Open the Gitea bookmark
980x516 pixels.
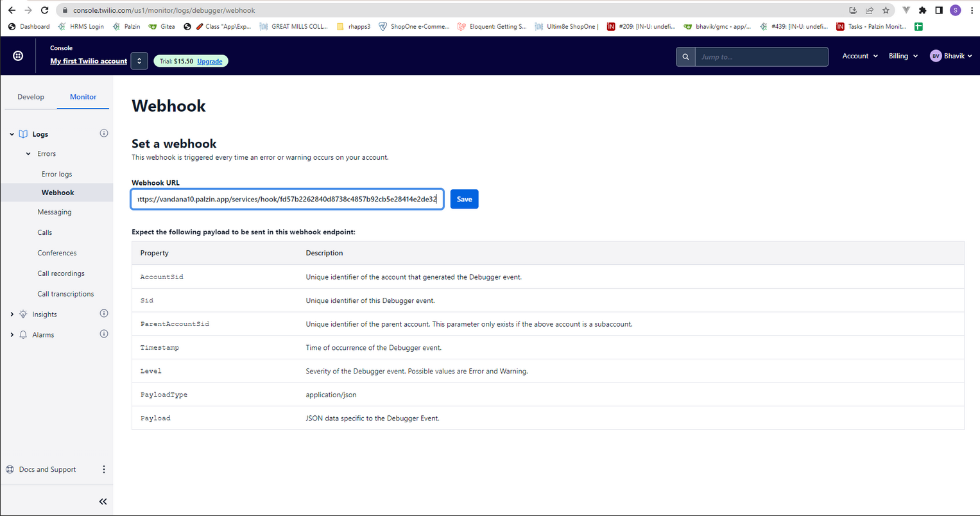[162, 26]
